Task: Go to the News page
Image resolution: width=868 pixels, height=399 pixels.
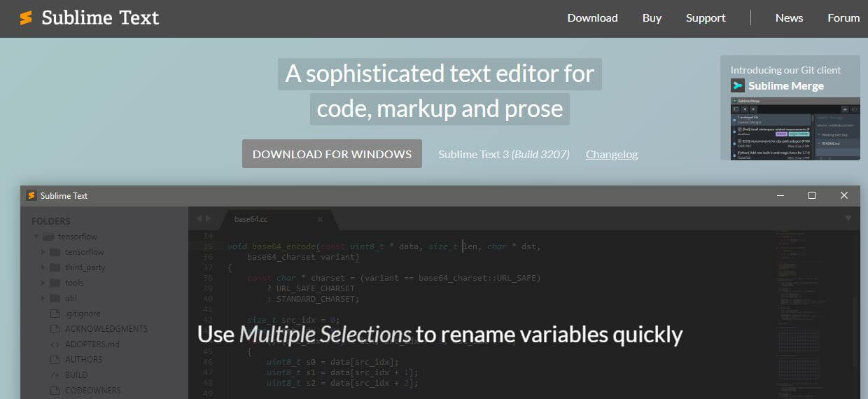Action: (x=789, y=18)
